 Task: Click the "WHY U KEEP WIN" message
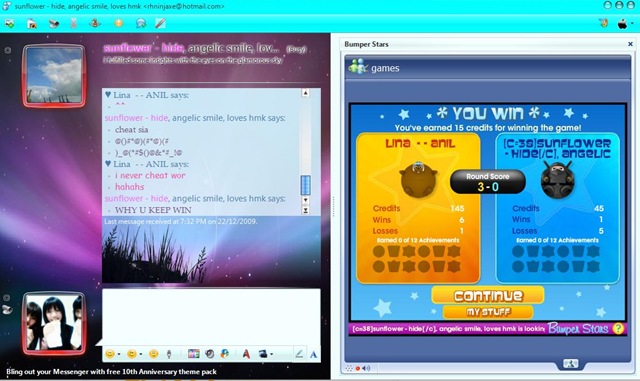pyautogui.click(x=153, y=210)
